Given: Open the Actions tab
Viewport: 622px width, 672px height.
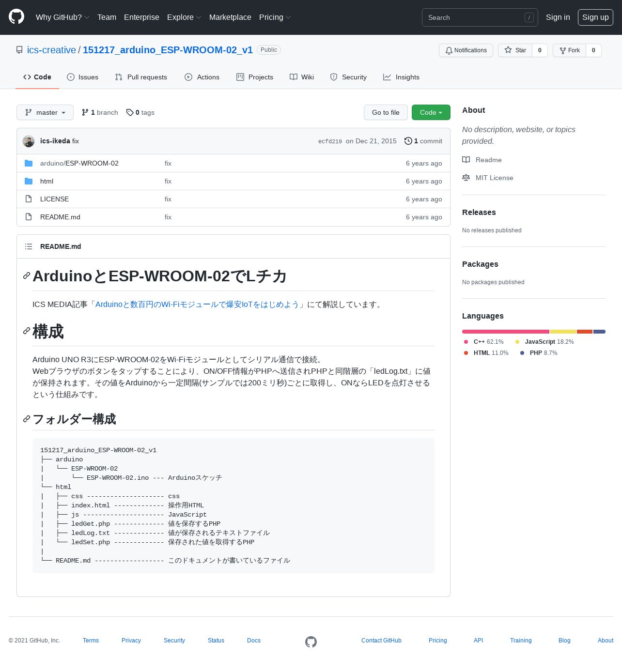Looking at the screenshot, I should pos(202,77).
